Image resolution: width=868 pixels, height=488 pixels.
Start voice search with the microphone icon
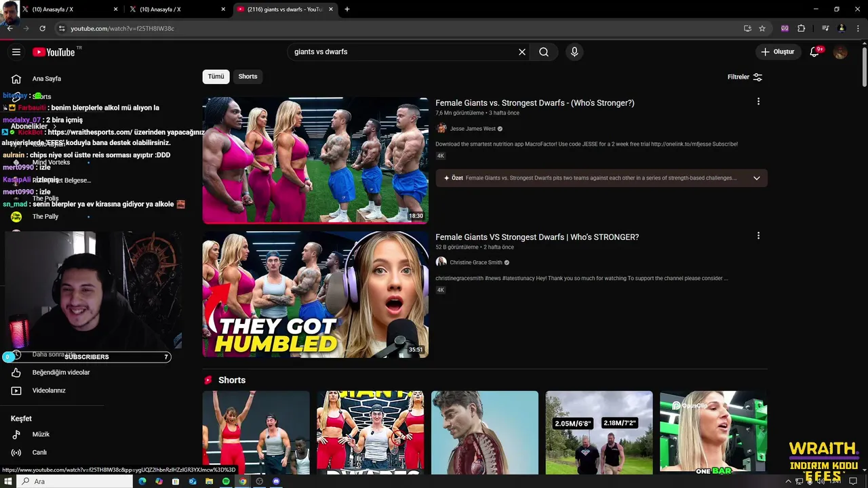574,52
